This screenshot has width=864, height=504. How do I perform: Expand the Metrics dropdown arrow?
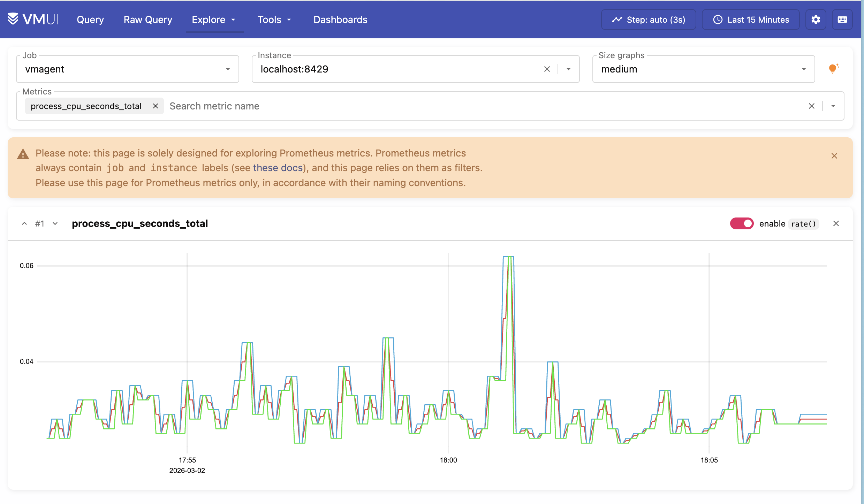click(x=833, y=106)
